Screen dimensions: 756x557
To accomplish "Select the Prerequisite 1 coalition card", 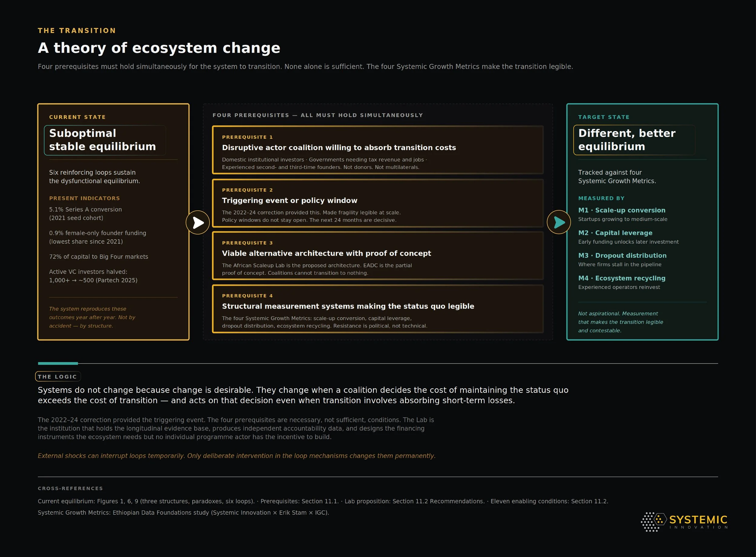I will 377,150.
